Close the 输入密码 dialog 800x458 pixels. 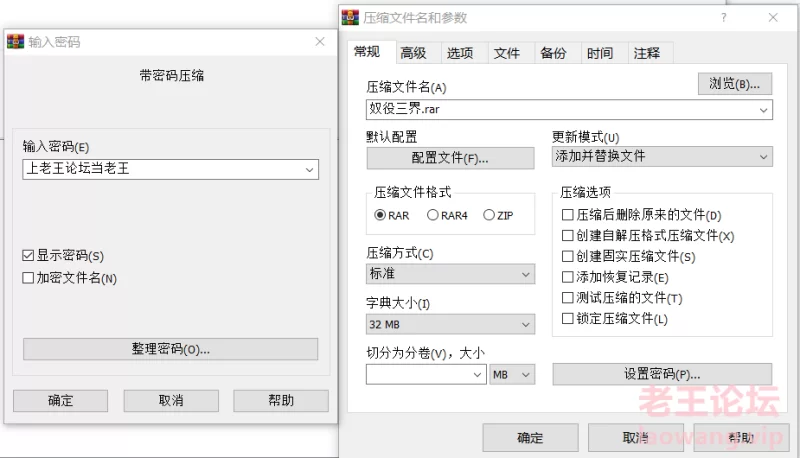320,41
